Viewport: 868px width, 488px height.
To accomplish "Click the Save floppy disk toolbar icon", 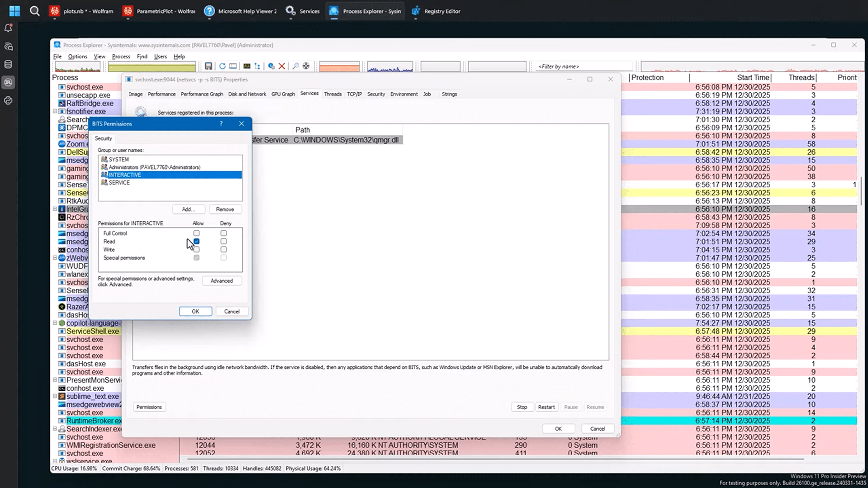I will tap(208, 66).
